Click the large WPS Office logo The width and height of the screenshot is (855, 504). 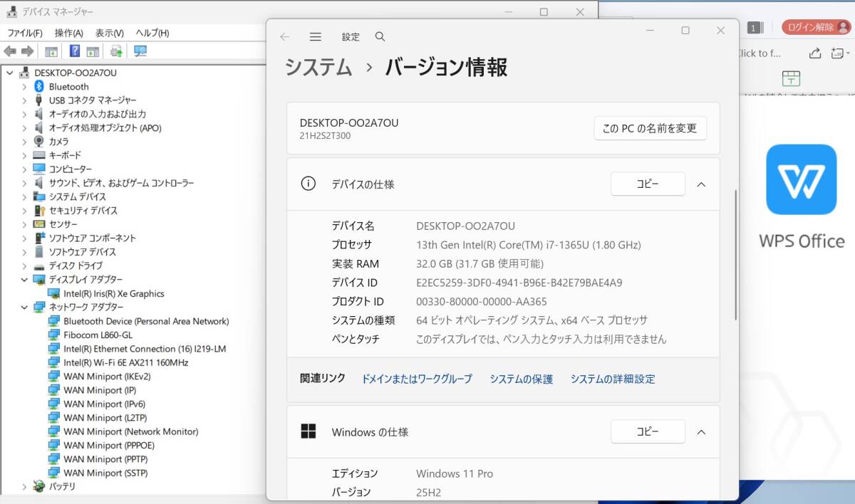coord(801,179)
